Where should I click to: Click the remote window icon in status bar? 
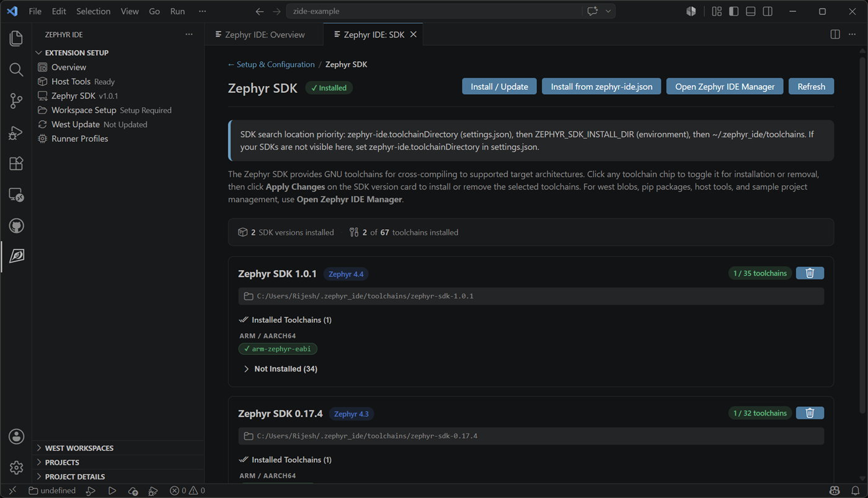pos(12,491)
